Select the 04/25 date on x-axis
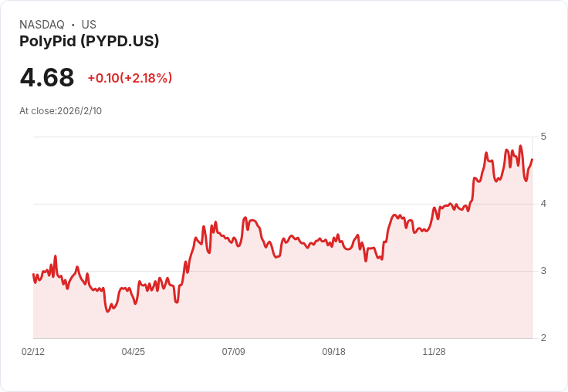The width and height of the screenshot is (568, 392). tap(134, 352)
